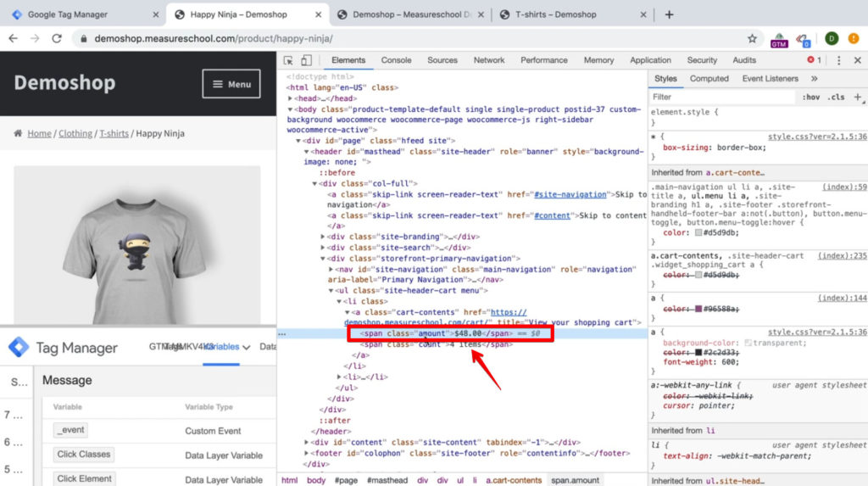Image resolution: width=868 pixels, height=486 pixels.
Task: Close the DevTools panel
Action: tap(858, 60)
